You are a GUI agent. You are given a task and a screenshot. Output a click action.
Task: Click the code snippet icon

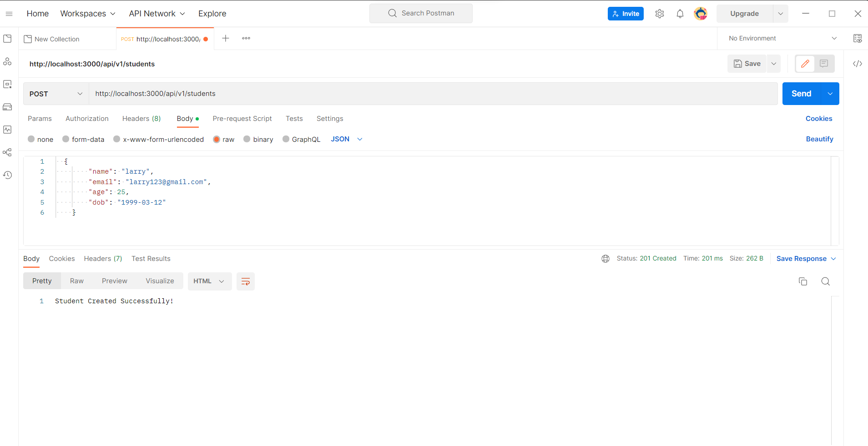click(x=857, y=64)
